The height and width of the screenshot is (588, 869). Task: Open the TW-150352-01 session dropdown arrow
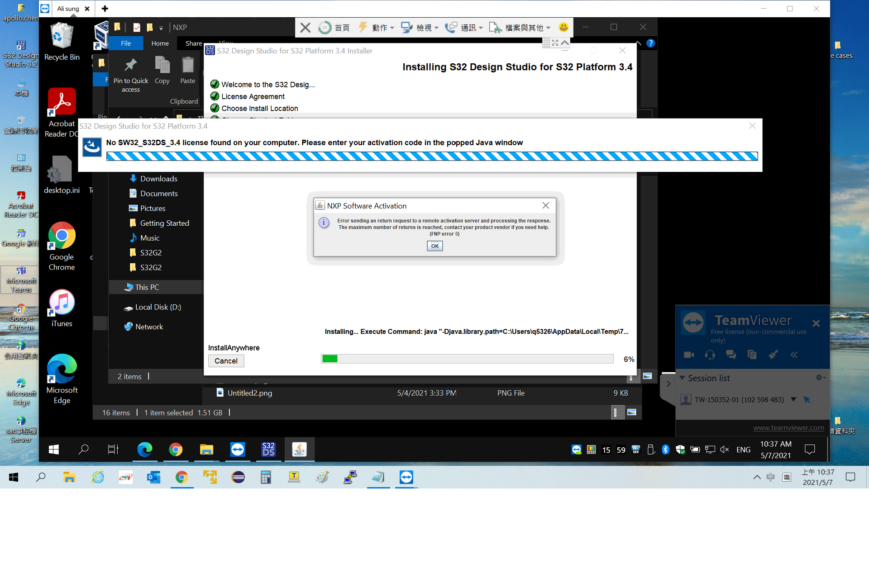coord(794,399)
